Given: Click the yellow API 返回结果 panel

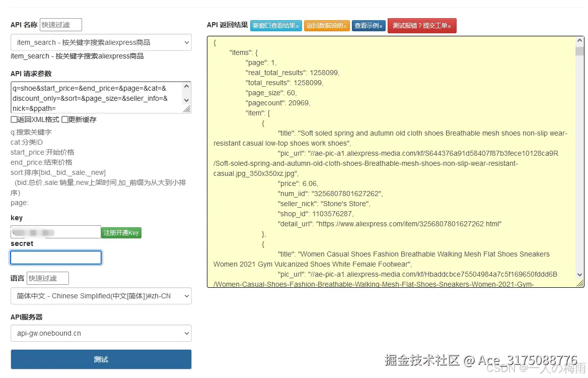Looking at the screenshot, I should (x=393, y=161).
